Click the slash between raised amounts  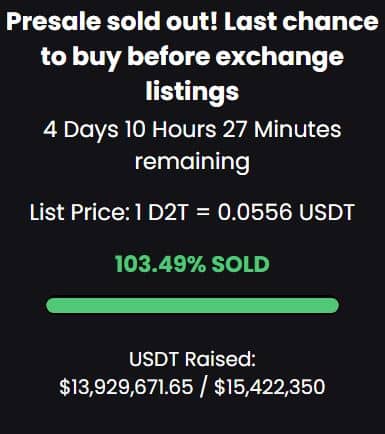click(x=203, y=387)
